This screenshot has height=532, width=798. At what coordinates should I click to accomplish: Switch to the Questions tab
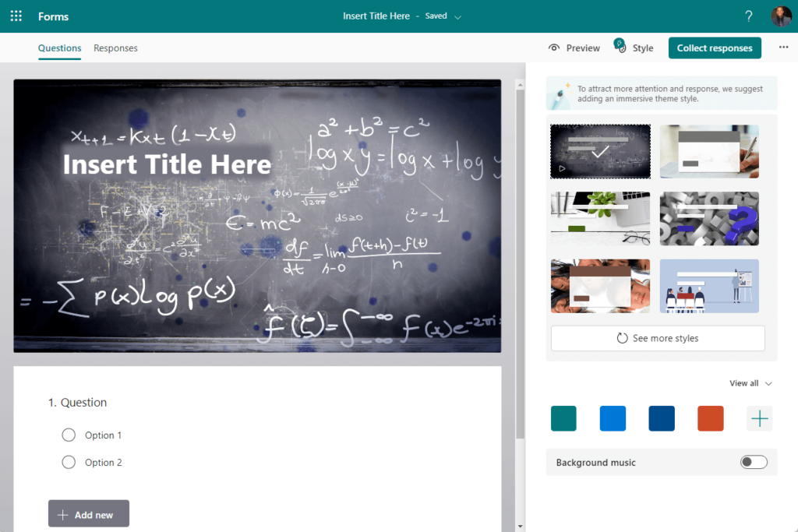pos(59,48)
